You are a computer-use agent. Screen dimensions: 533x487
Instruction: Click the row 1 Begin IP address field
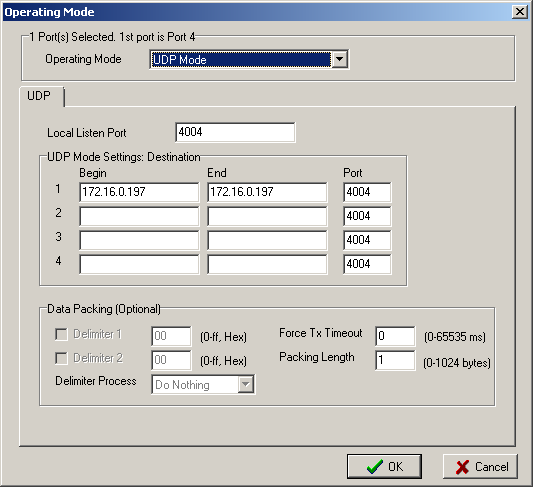tap(139, 192)
